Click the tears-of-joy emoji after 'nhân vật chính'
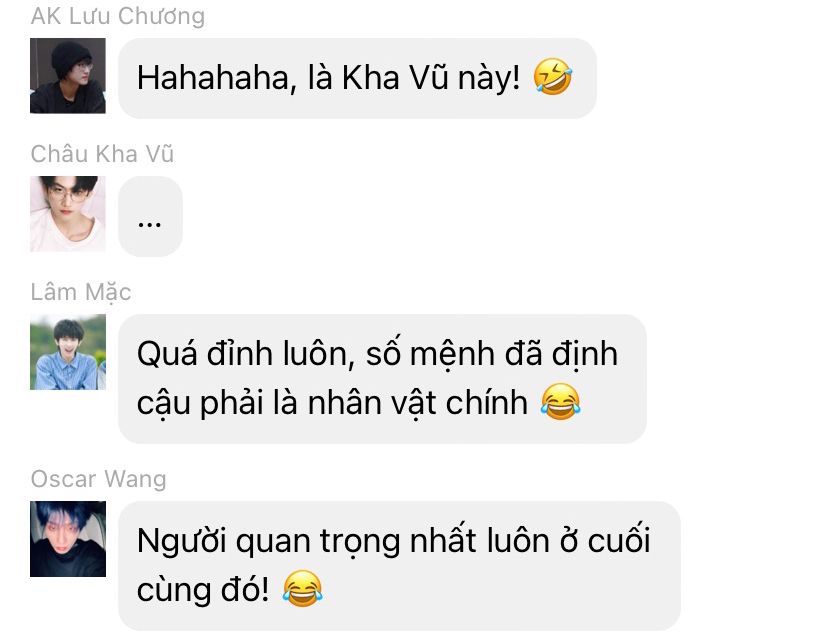 point(560,402)
